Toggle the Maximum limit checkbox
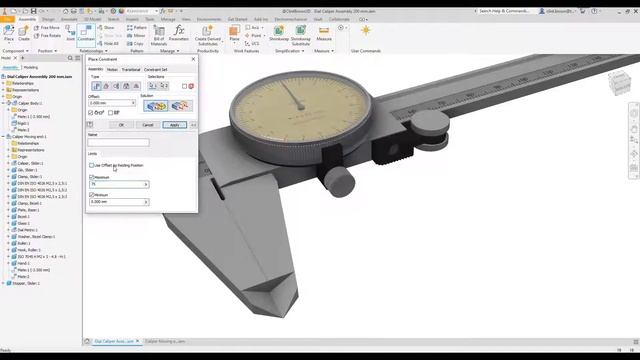 [91, 177]
